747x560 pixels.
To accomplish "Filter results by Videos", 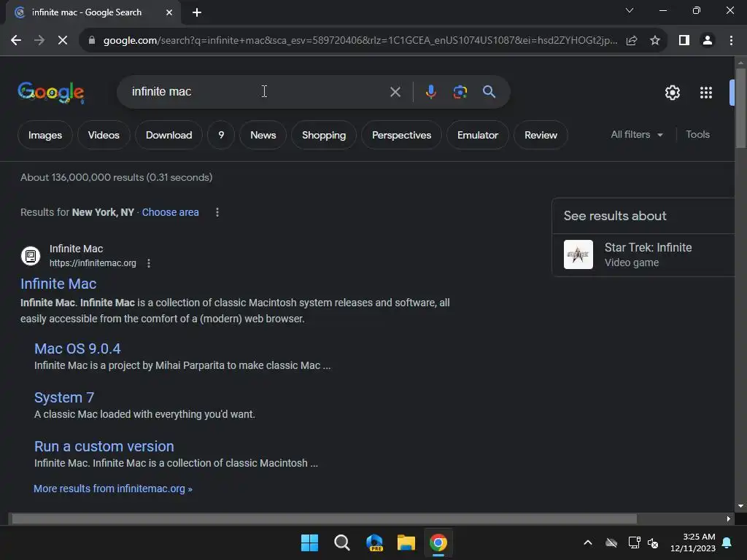I will [104, 135].
